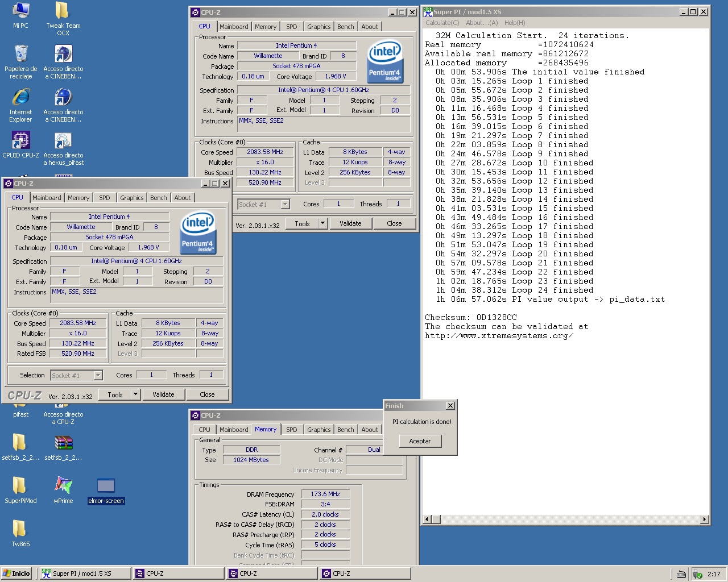This screenshot has height=582, width=728.
Task: Select SPD tab in front CPU-Z window
Action: coord(105,198)
